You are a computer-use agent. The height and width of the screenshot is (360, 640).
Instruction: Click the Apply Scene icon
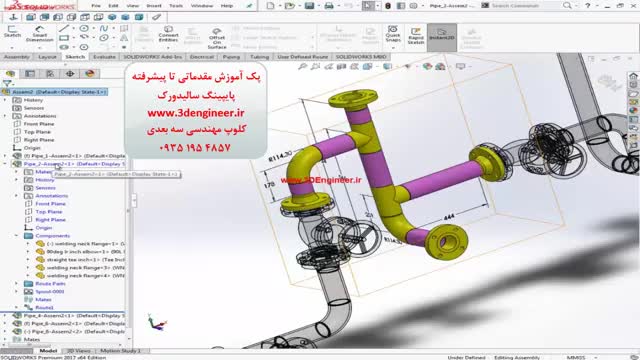pos(440,66)
